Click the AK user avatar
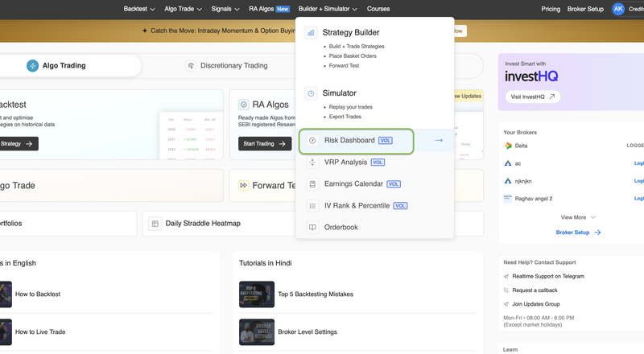This screenshot has width=644, height=354. [618, 9]
